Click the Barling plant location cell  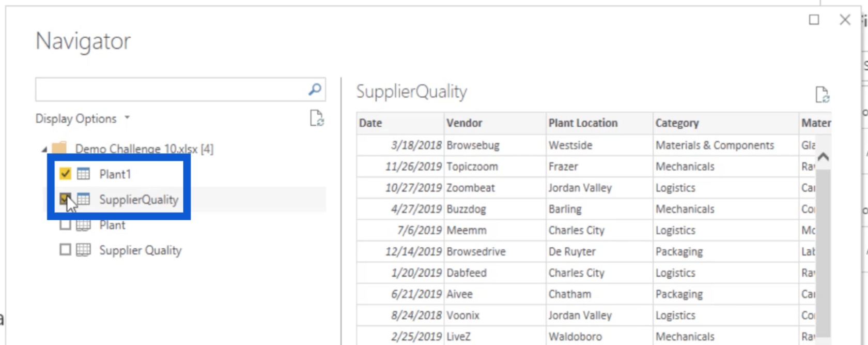[x=599, y=209]
